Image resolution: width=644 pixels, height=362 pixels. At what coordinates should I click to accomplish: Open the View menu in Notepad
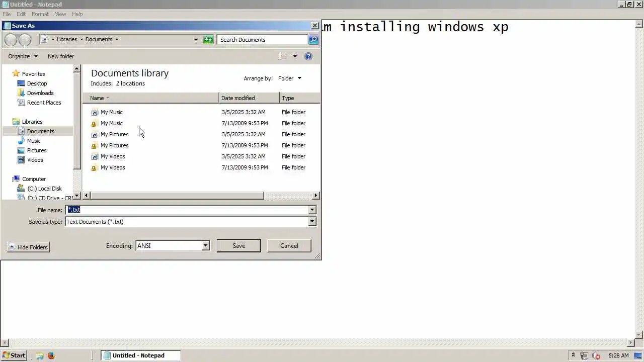click(60, 14)
